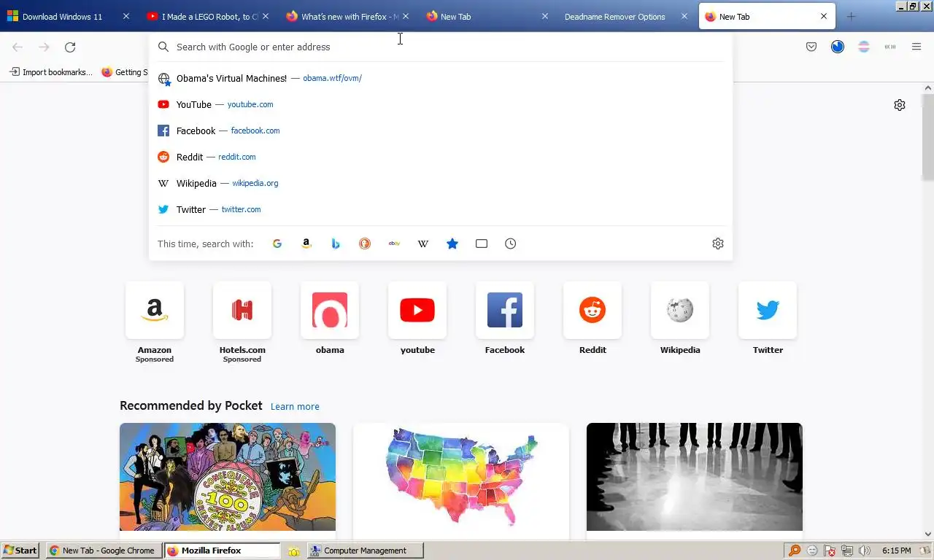Search this time with Google icon
Viewport: 934px width, 560px height.
[277, 244]
